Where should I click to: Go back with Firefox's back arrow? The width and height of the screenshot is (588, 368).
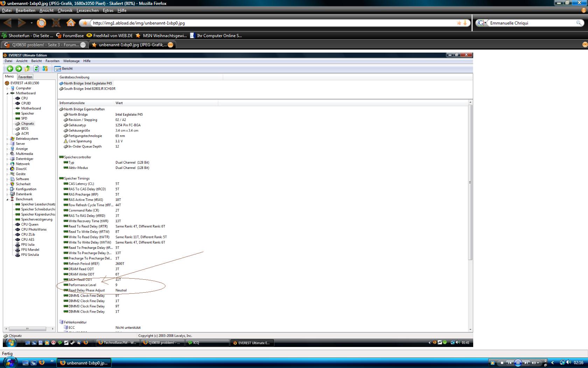(8, 23)
